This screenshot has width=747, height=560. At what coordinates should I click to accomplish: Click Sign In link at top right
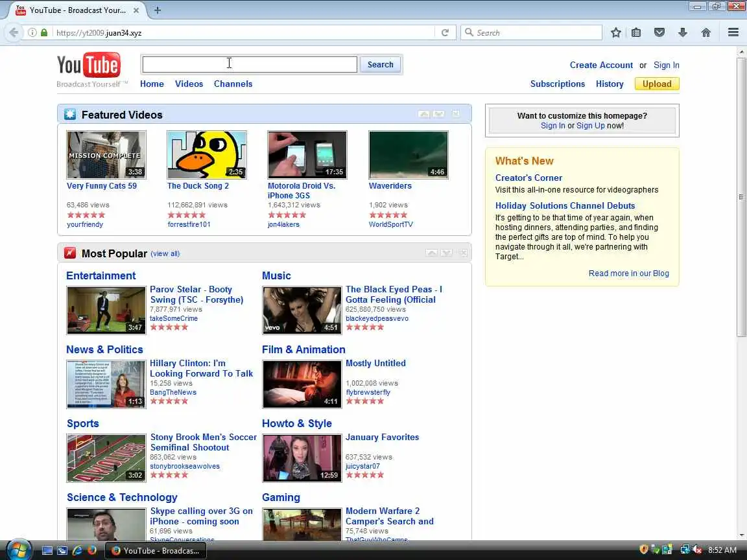pos(666,65)
